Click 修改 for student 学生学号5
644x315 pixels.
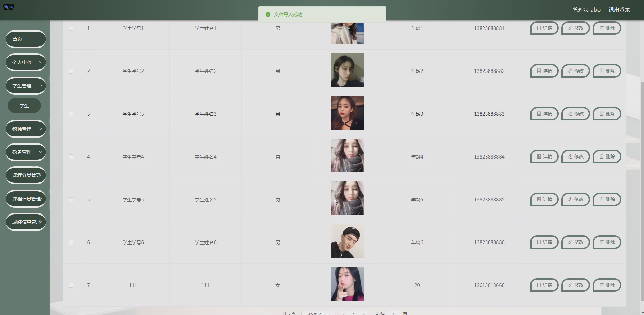click(576, 199)
